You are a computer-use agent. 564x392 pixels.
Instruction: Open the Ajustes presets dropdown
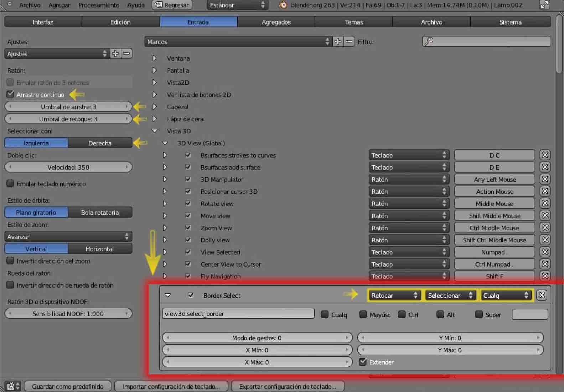pos(57,54)
